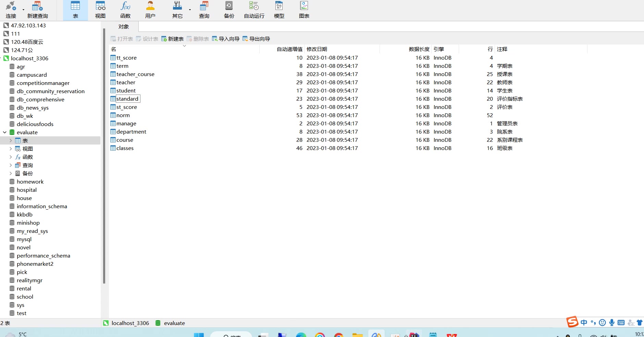Open the 其它 toolbar dropdown arrow

[x=190, y=10]
